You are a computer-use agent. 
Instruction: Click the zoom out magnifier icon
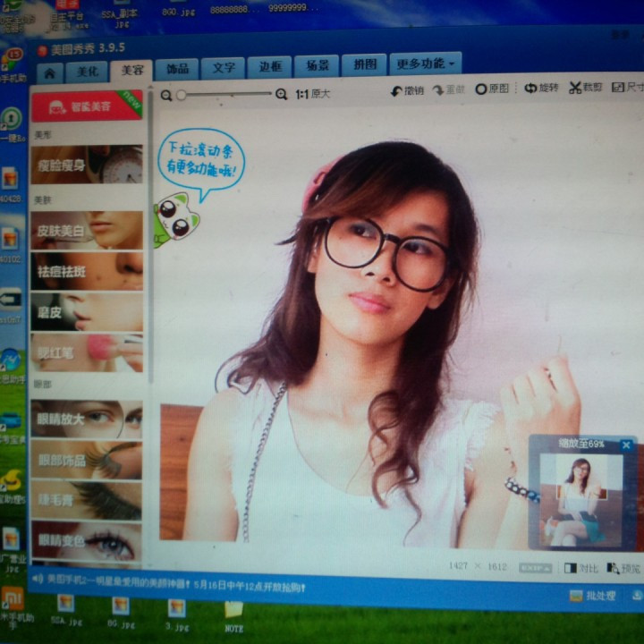click(x=166, y=94)
